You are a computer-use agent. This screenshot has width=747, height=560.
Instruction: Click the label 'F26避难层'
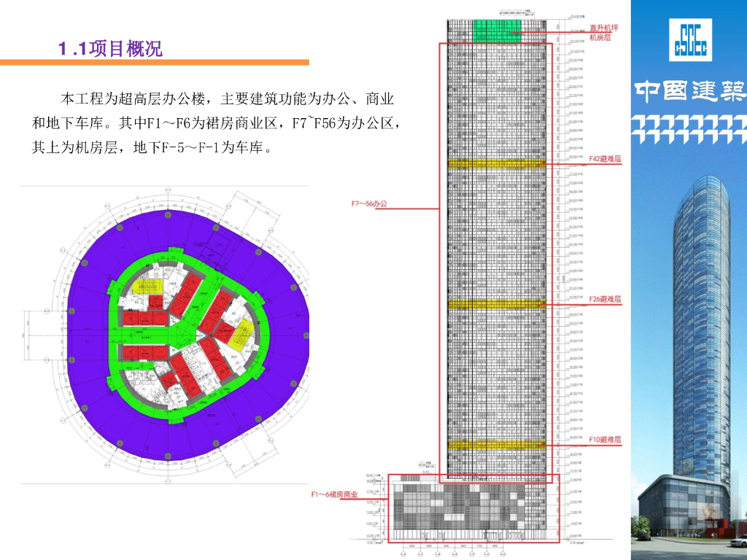(x=605, y=299)
